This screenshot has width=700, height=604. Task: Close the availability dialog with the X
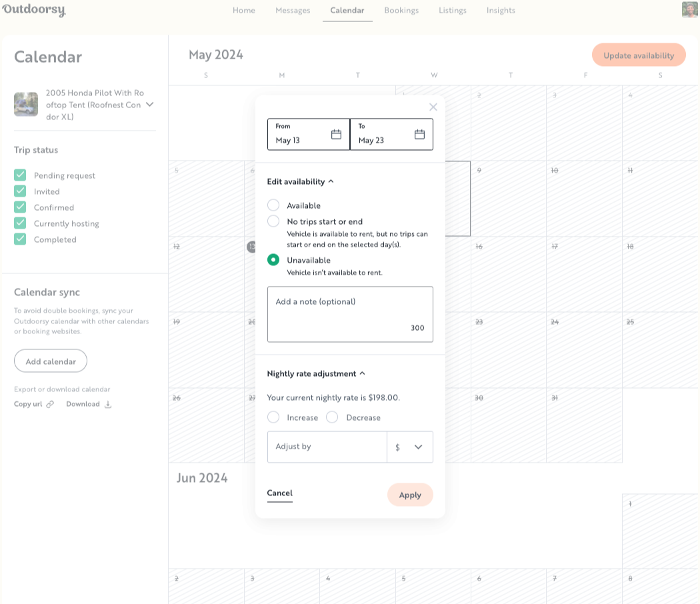tap(433, 107)
